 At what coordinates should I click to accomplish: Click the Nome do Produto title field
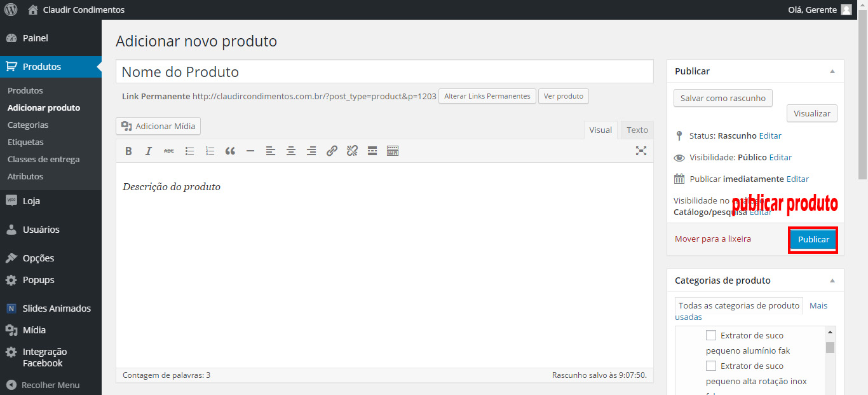(x=384, y=72)
